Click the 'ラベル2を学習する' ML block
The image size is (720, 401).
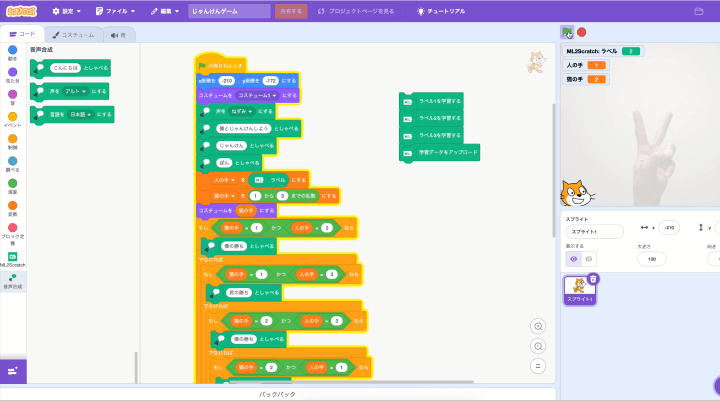pyautogui.click(x=431, y=118)
